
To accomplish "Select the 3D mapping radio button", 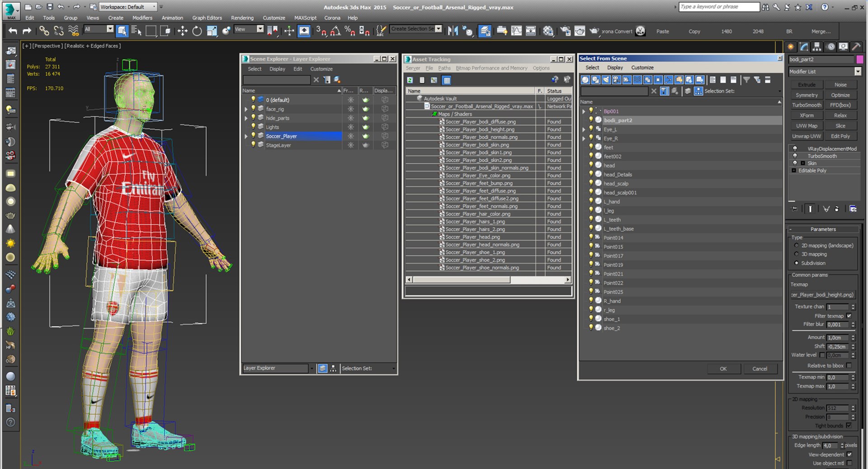I will (796, 254).
